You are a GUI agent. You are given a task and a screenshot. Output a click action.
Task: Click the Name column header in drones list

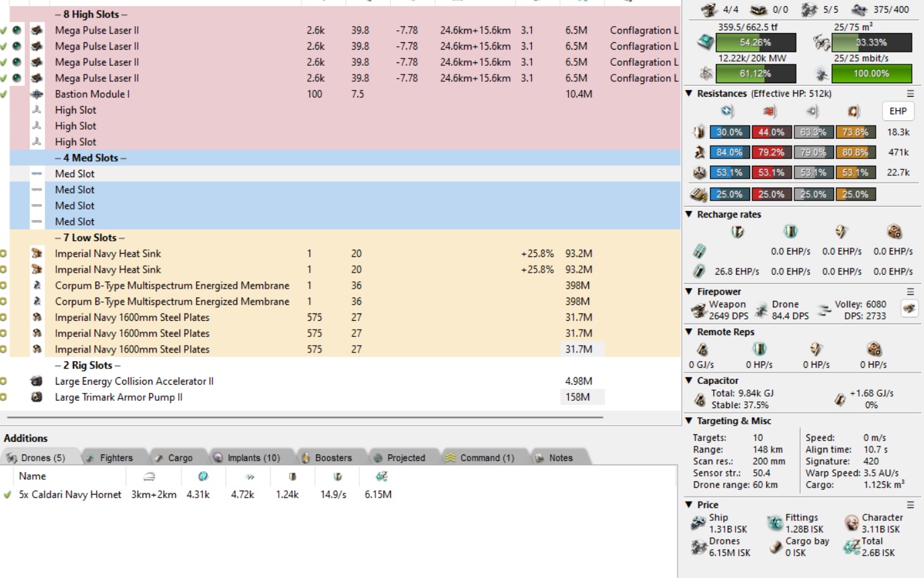coord(69,476)
